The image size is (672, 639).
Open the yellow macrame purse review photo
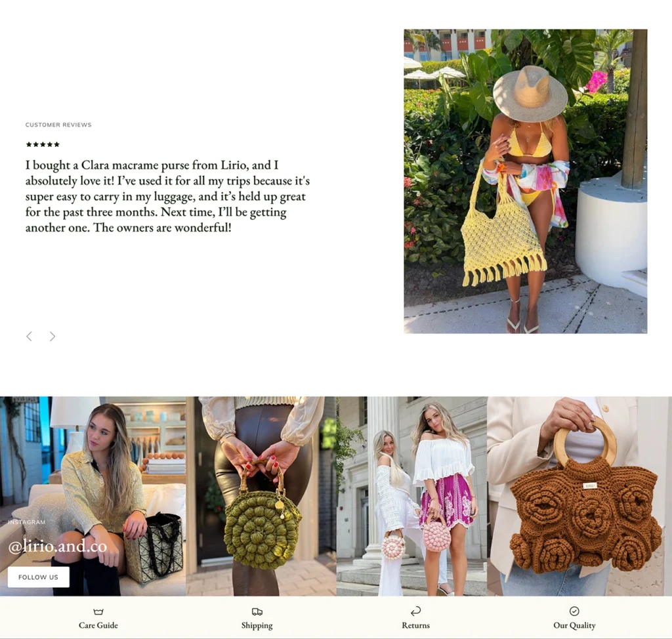point(526,181)
